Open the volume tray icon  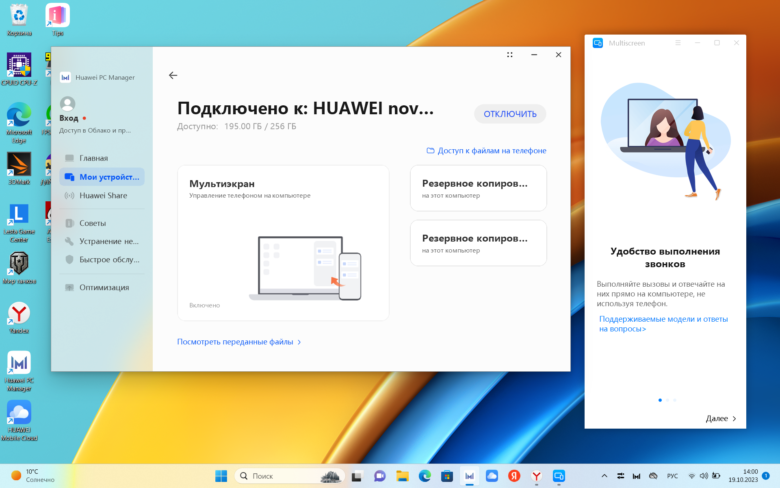pos(703,476)
